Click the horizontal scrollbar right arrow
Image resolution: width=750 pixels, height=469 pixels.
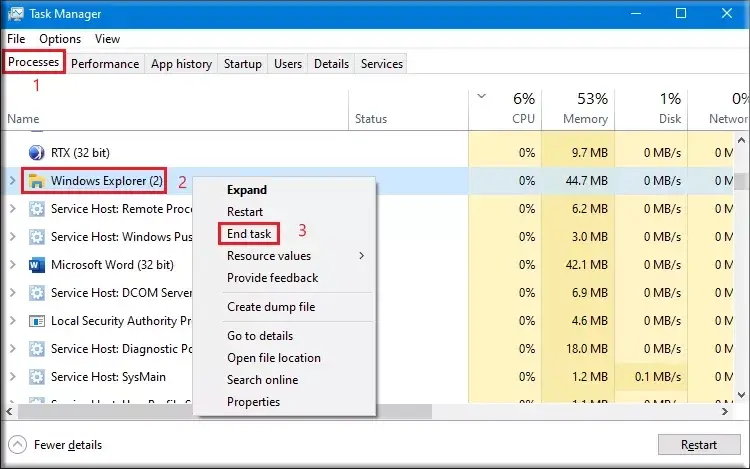pyautogui.click(x=725, y=411)
